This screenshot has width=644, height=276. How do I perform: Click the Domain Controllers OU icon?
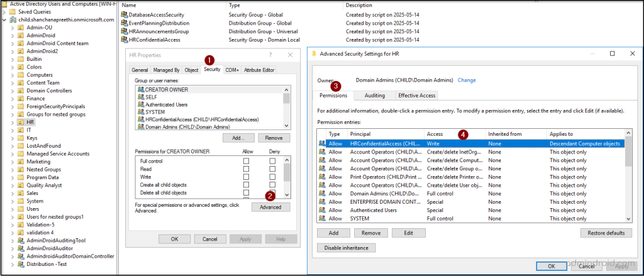point(21,91)
